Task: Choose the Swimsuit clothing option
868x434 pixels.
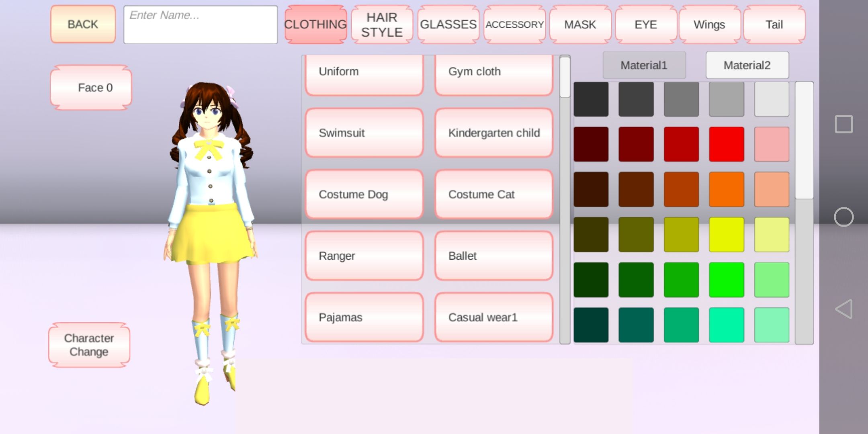Action: 364,133
